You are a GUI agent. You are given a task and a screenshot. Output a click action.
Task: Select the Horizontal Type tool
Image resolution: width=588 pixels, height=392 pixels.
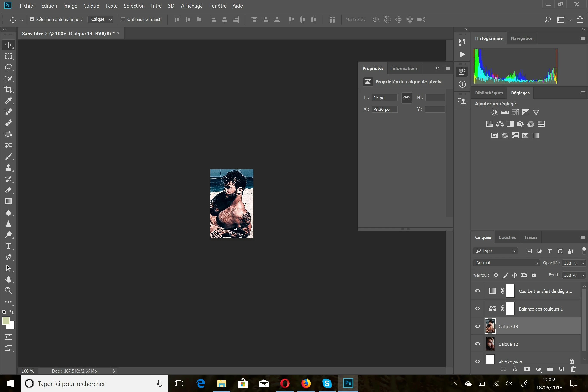click(9, 246)
